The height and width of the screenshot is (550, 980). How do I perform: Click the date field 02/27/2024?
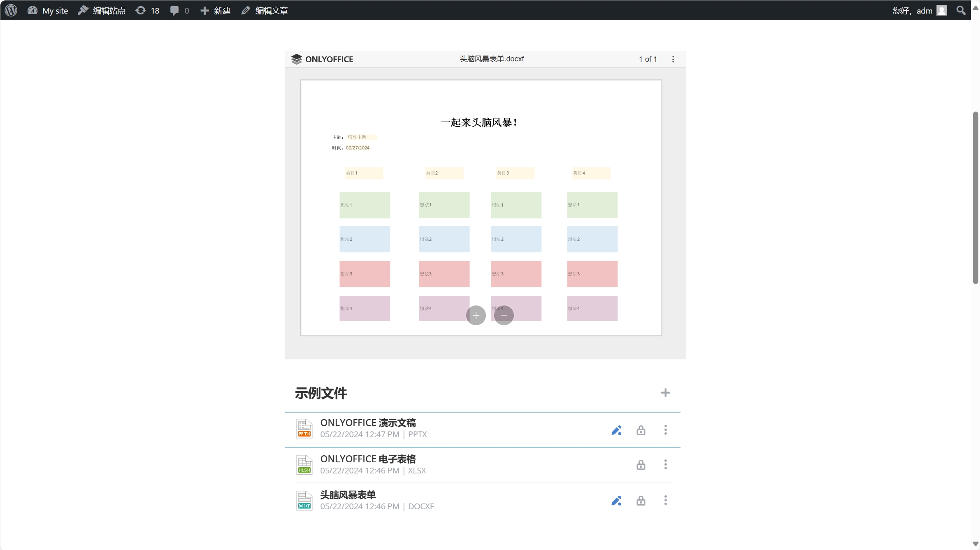click(358, 148)
